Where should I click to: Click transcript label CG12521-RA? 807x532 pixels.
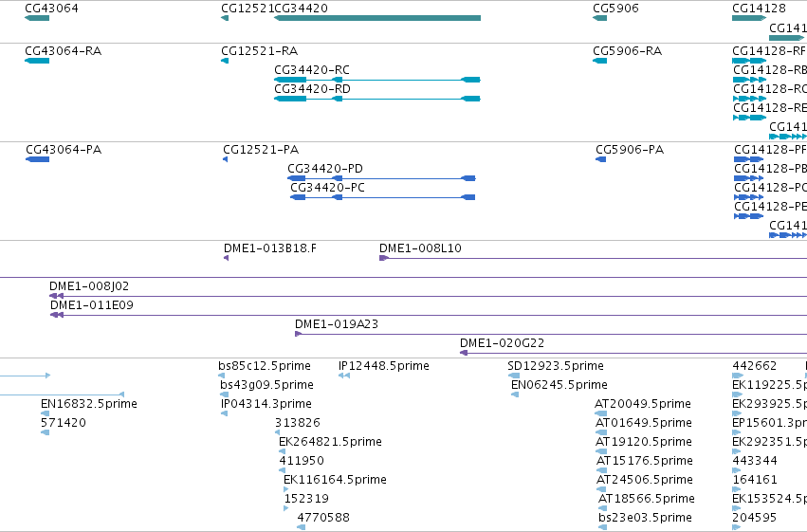click(x=260, y=51)
